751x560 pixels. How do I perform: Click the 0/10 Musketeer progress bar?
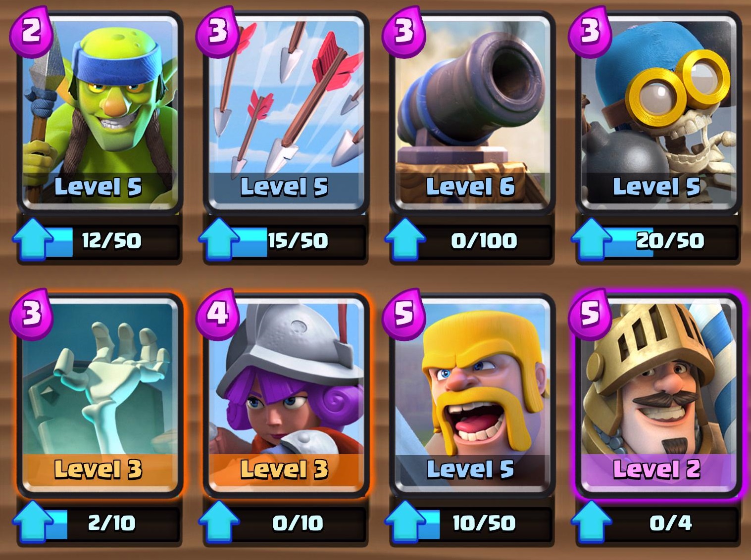pos(297,523)
